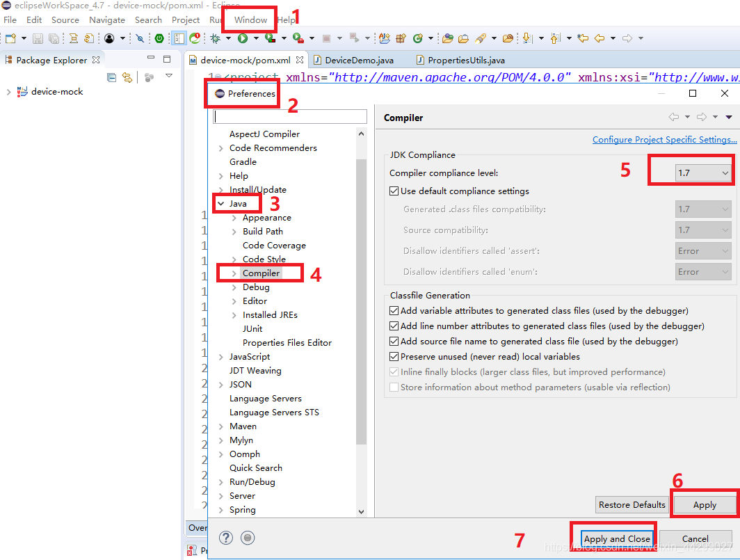Open the Window menu
This screenshot has width=740, height=560.
coord(250,20)
